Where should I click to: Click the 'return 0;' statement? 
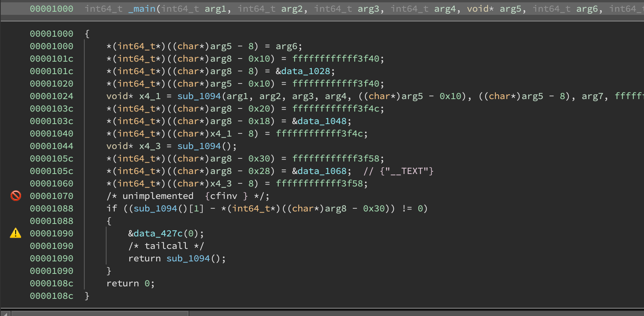pos(131,283)
